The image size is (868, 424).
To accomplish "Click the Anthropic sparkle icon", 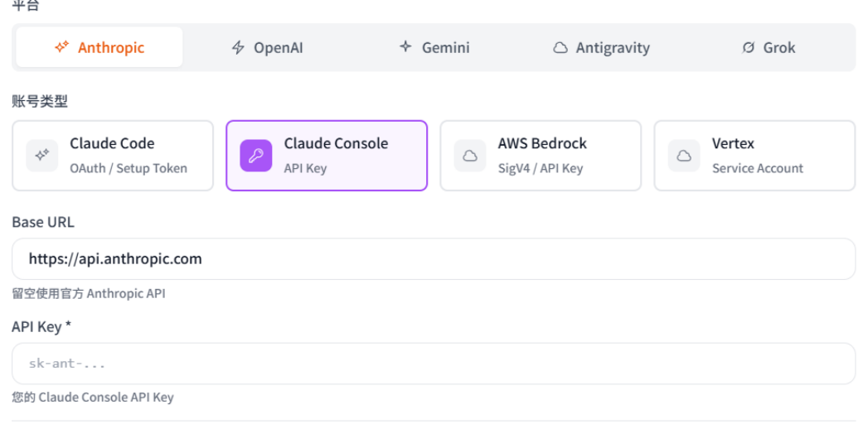I will coord(61,47).
